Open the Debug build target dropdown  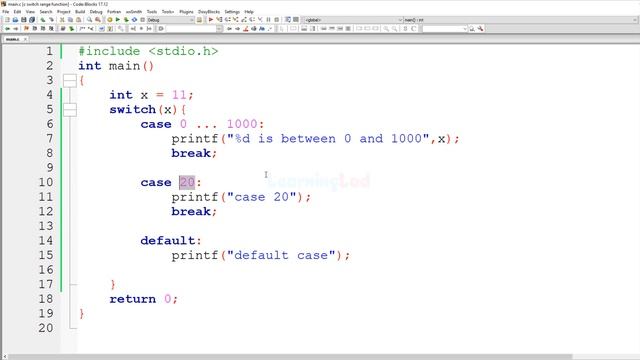click(x=170, y=20)
